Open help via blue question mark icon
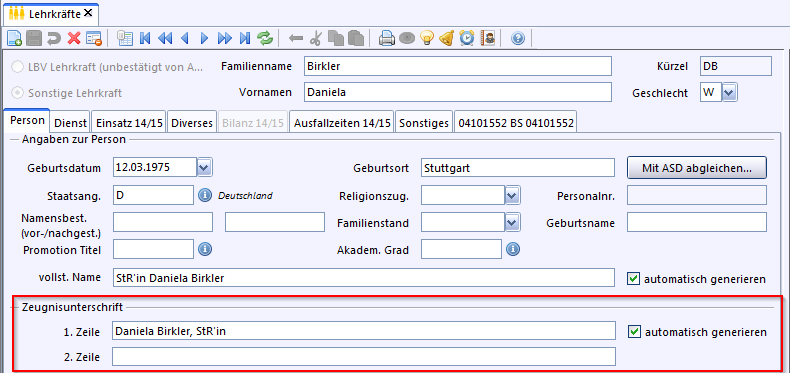The width and height of the screenshot is (790, 373). point(518,38)
